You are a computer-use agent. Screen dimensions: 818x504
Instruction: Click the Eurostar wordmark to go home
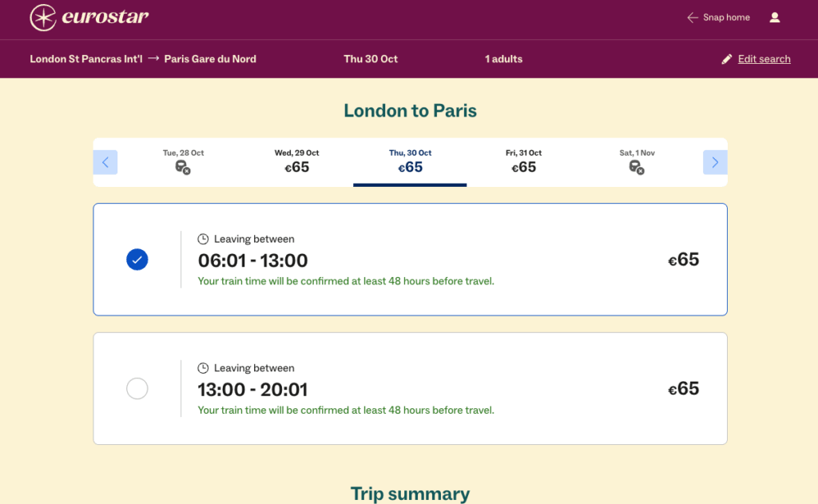pos(105,17)
